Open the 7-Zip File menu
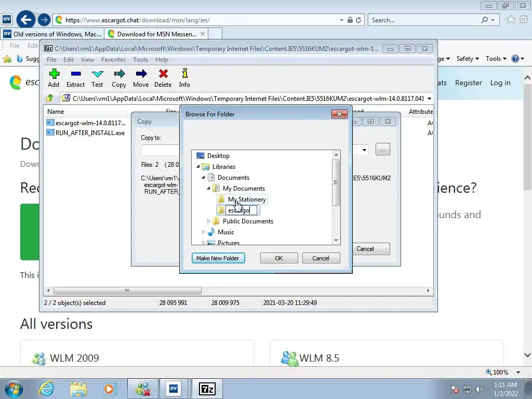Screen dimensions: 532x399 [x=51, y=59]
